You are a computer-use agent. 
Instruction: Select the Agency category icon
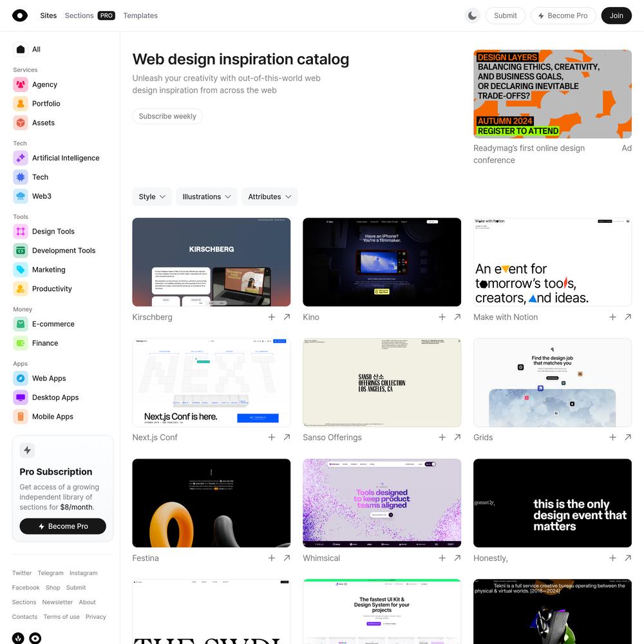[x=21, y=84]
